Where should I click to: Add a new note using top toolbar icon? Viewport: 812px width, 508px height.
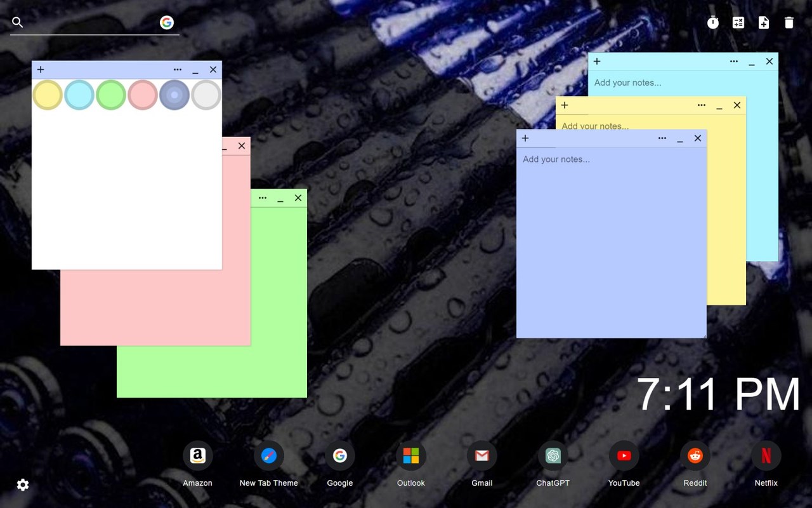pos(764,23)
